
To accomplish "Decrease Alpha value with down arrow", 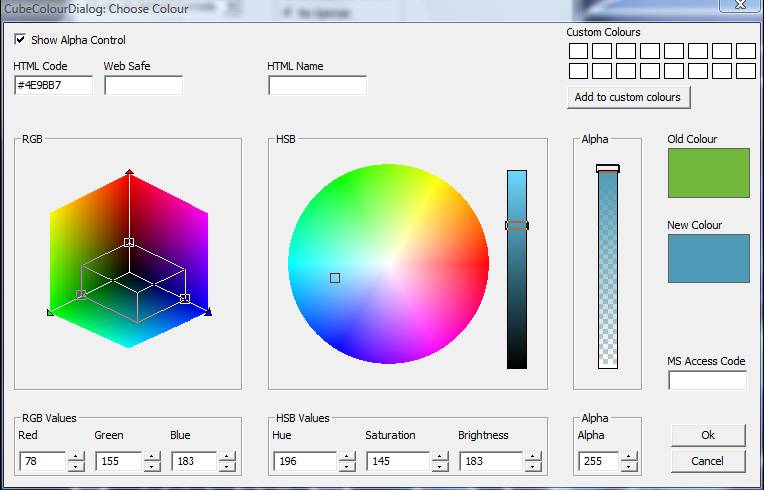I will (629, 466).
